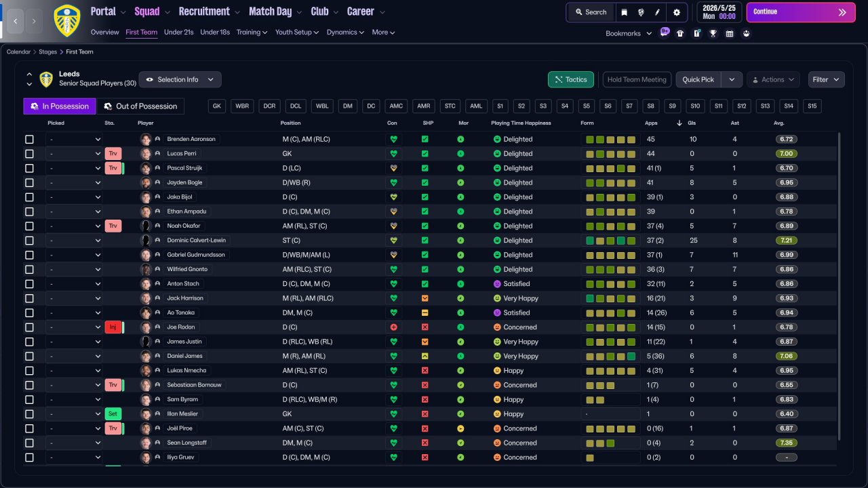This screenshot has width=868, height=488.
Task: Tick the checkbox for Brenden Aaronson
Action: [x=29, y=140]
